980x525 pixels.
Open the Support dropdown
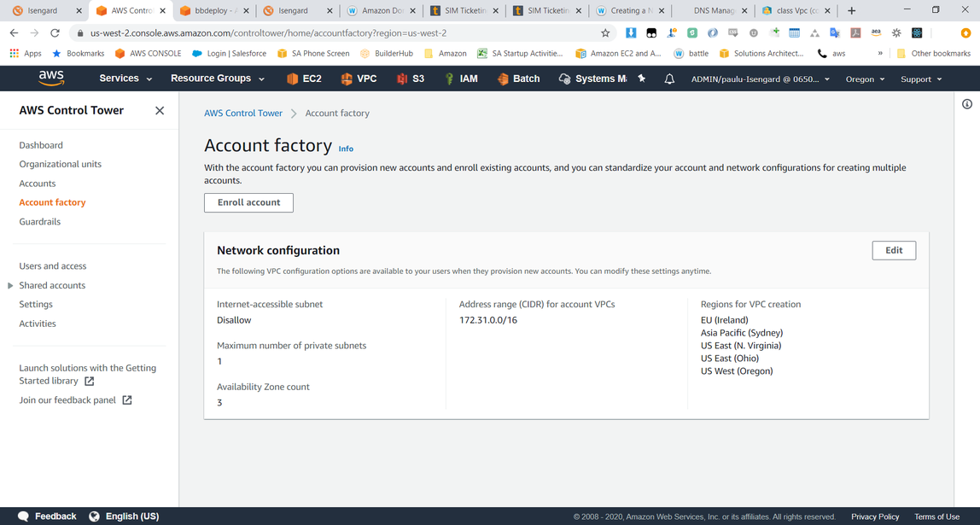point(920,79)
